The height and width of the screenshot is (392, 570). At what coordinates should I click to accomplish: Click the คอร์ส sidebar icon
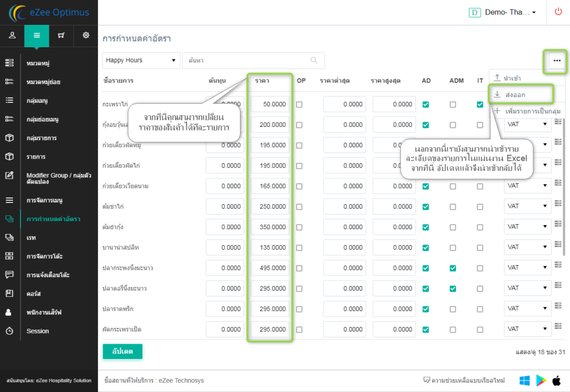click(9, 293)
